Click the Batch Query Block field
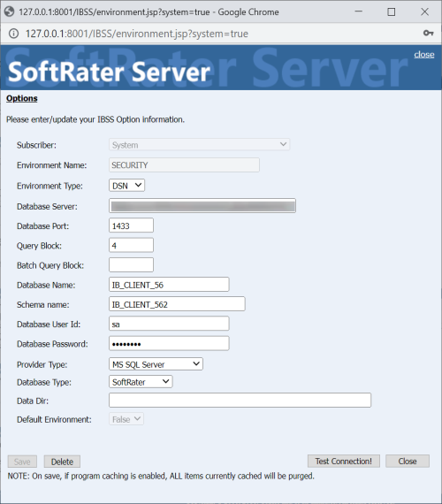 [131, 265]
